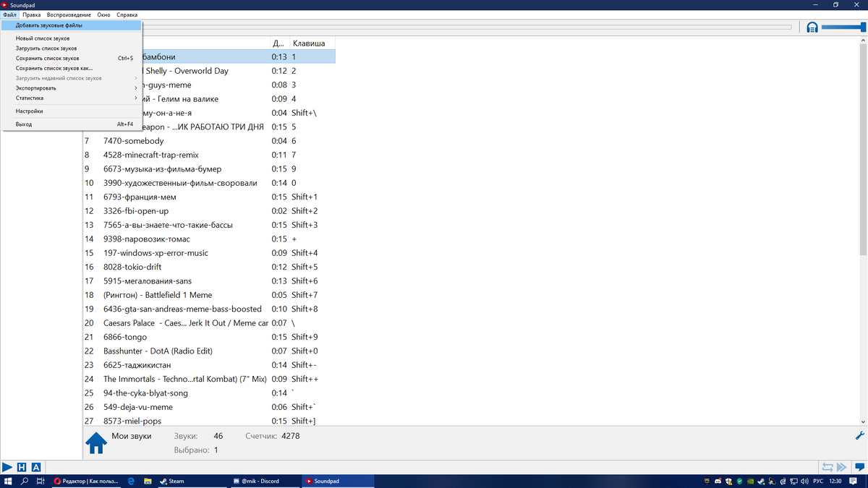Select the row '4528-minecraft-trap-remix'
The height and width of the screenshot is (488, 868).
coord(209,155)
